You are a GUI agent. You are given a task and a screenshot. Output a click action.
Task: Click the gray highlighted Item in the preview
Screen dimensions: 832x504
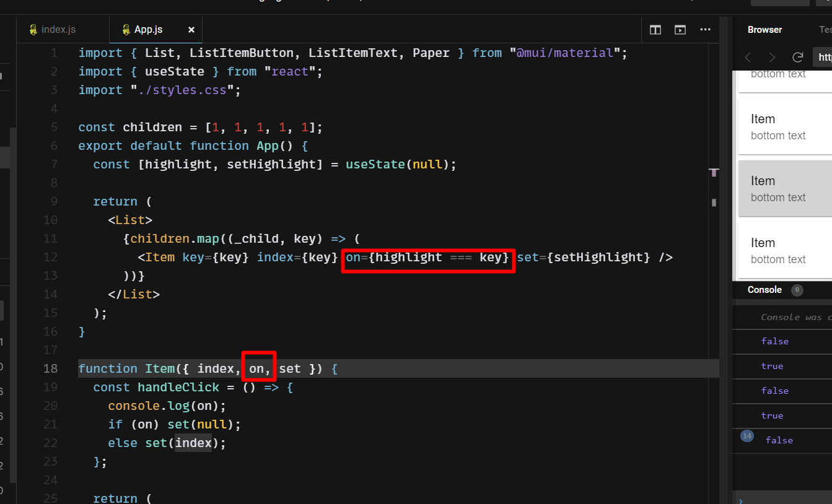(x=785, y=188)
